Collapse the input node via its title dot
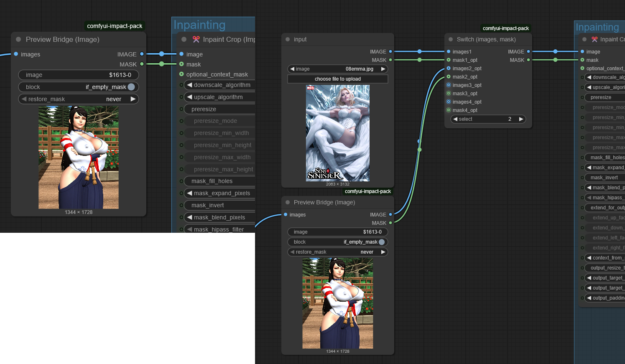Screen dimensions: 625x364 (288, 39)
